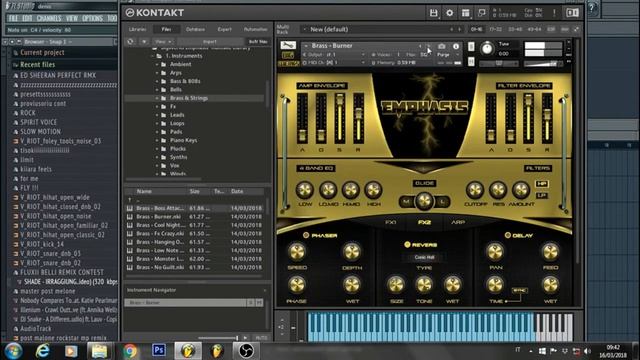
Task: Adjust the Reverb Size knob
Action: pos(396,285)
